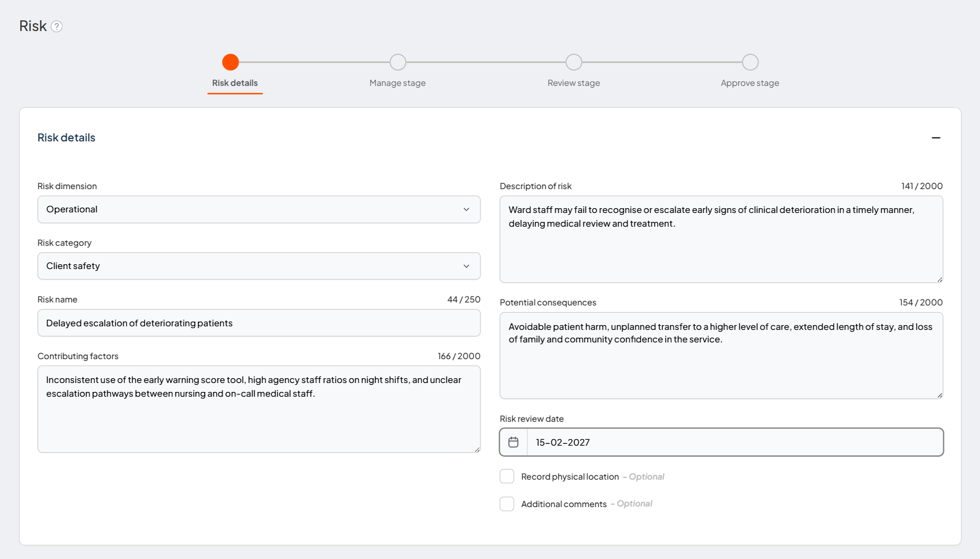Click the resize handle of Contributing factors box
Screen dimensions: 980x559
(477, 449)
